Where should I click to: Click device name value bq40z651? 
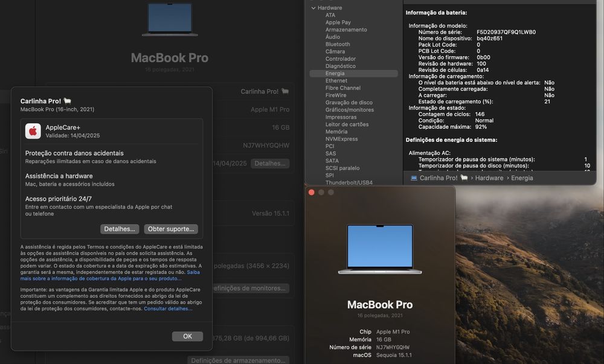pos(490,39)
